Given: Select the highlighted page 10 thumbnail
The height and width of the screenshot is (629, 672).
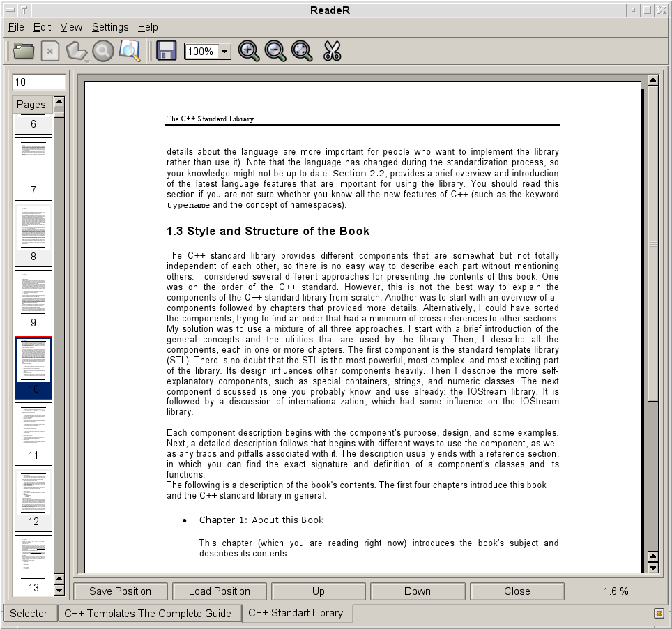Looking at the screenshot, I should tap(33, 368).
